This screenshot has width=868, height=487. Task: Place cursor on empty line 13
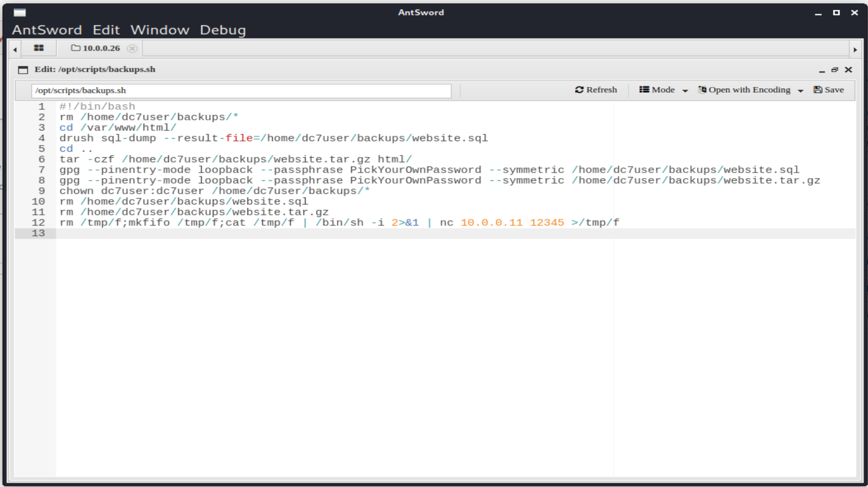tap(455, 233)
